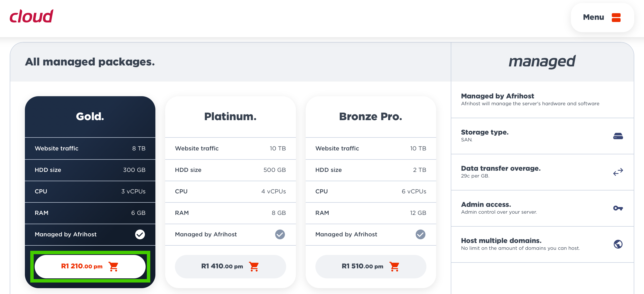Toggle Gold Managed by Afrihost checkmark

coord(140,234)
